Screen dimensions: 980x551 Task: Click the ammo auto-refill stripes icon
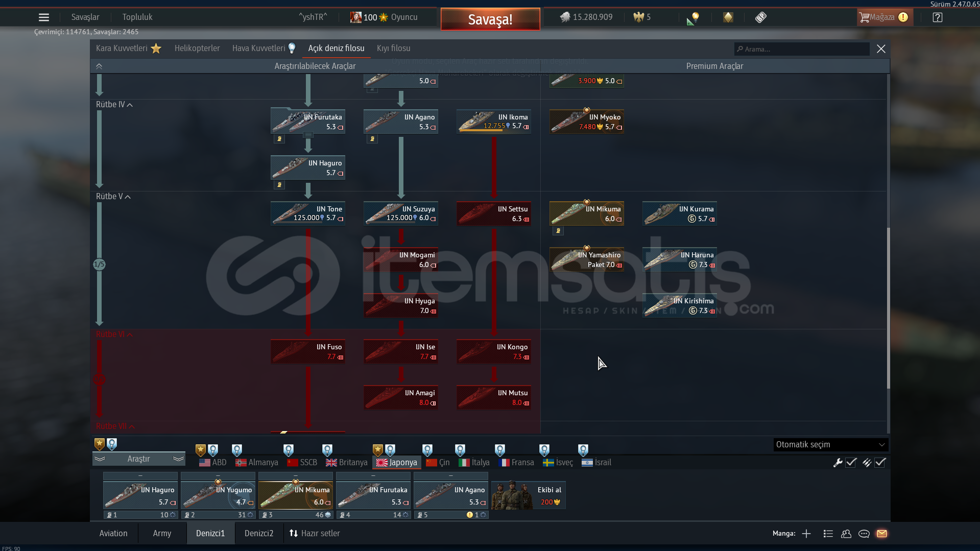(x=867, y=463)
